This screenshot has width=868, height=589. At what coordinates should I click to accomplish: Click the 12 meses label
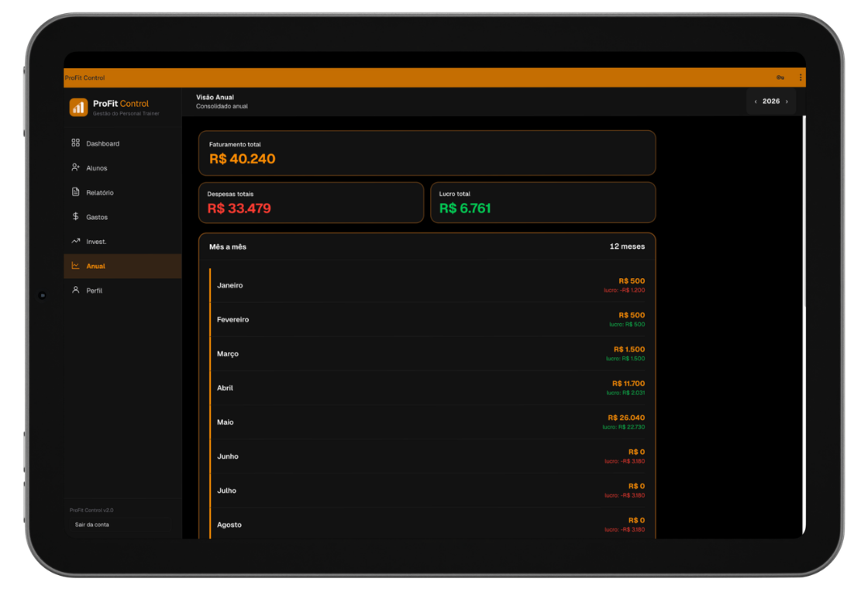coord(627,246)
